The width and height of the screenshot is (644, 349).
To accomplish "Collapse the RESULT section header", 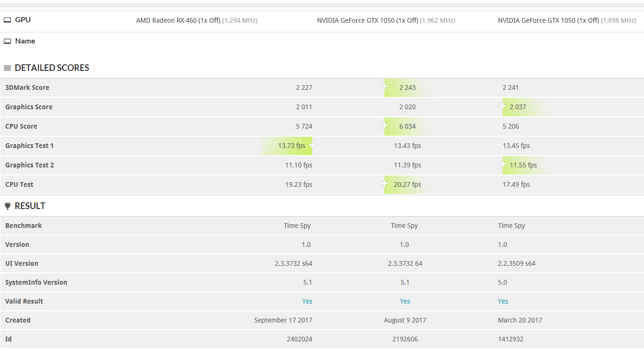I will 30,206.
